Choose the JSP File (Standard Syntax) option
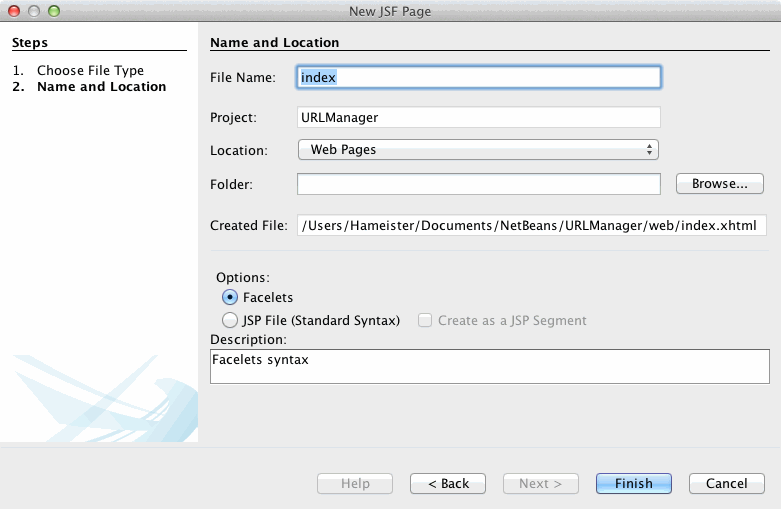Image resolution: width=781 pixels, height=509 pixels. (x=229, y=320)
